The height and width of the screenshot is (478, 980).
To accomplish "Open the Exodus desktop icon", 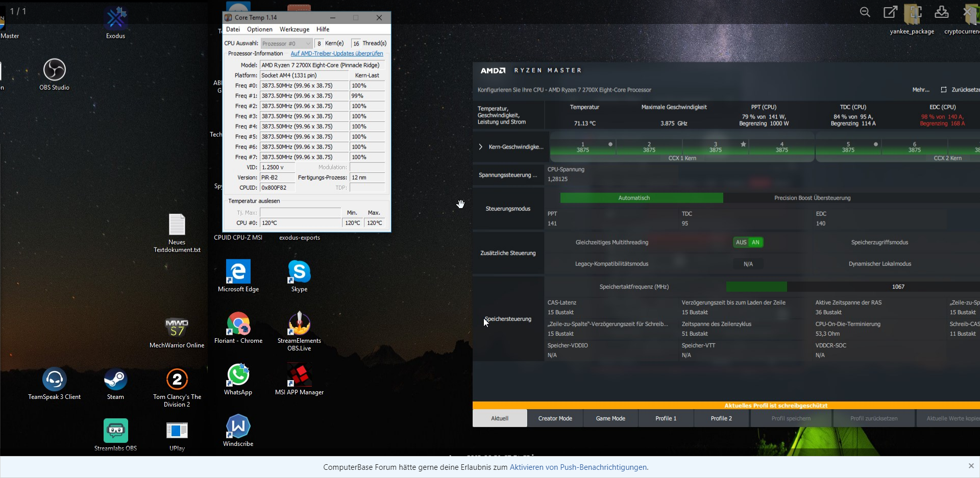I will 116,23.
